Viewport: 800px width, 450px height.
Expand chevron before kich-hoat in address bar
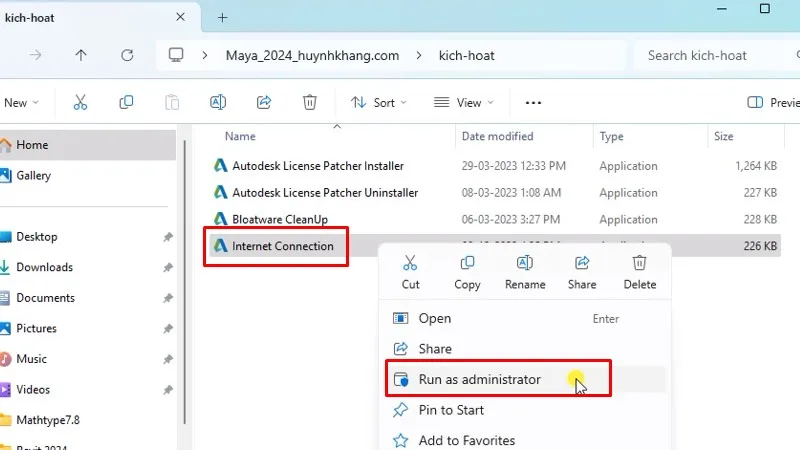click(x=419, y=55)
